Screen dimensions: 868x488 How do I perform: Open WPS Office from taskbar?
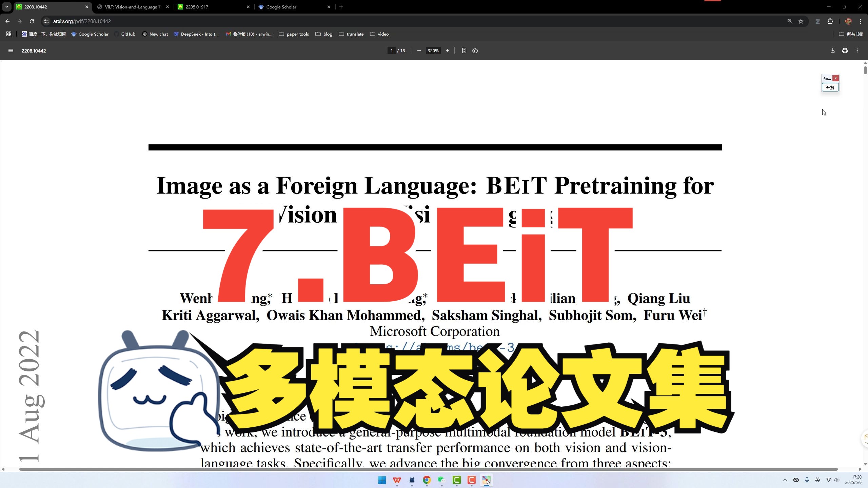pyautogui.click(x=397, y=480)
